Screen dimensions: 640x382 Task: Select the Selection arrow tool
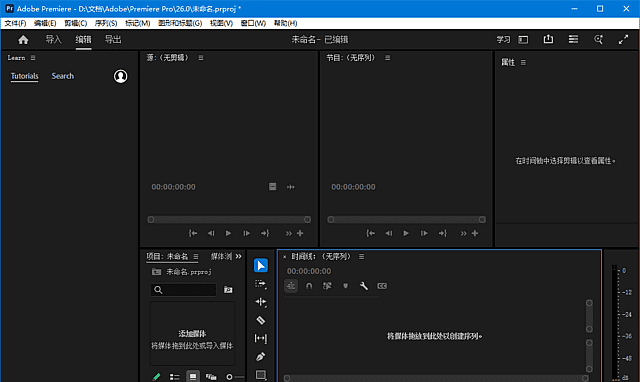261,266
